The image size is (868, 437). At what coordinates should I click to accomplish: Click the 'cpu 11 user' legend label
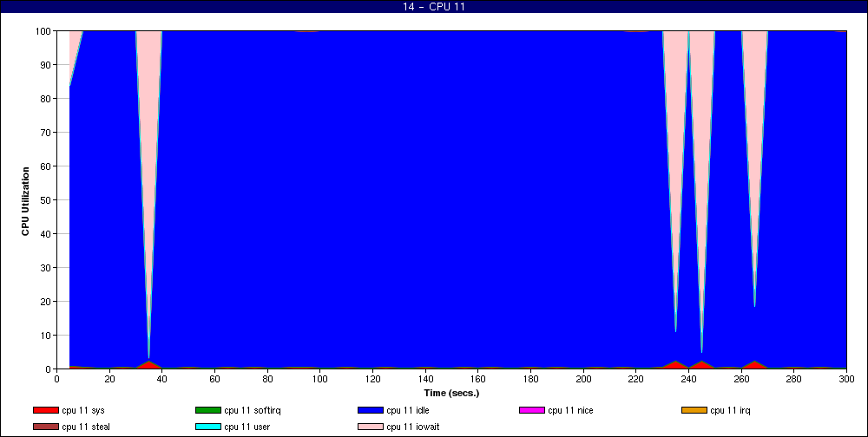247,427
